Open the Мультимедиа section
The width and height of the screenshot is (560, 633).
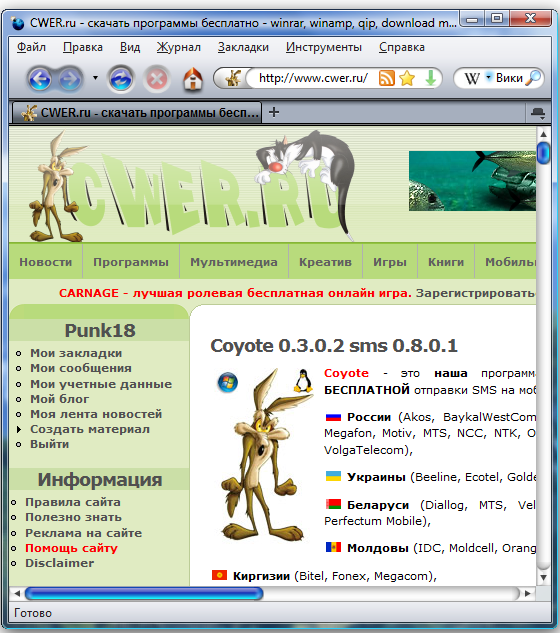click(234, 262)
